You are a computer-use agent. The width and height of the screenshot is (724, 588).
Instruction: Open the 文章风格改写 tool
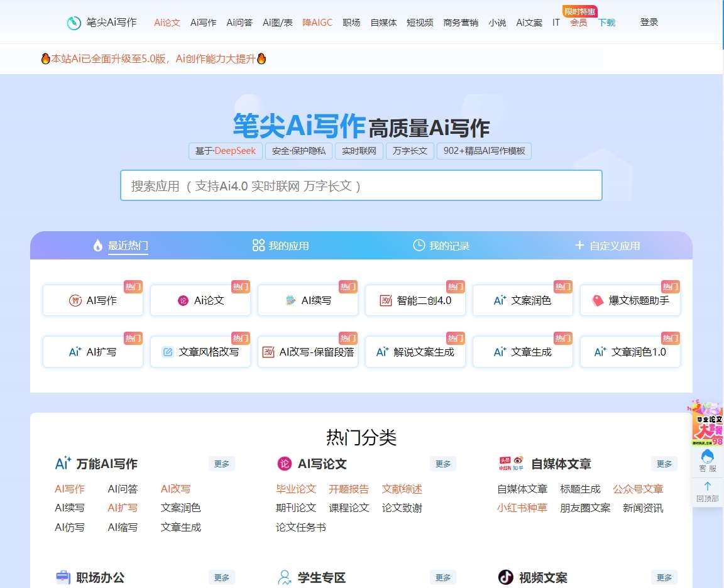[x=200, y=352]
